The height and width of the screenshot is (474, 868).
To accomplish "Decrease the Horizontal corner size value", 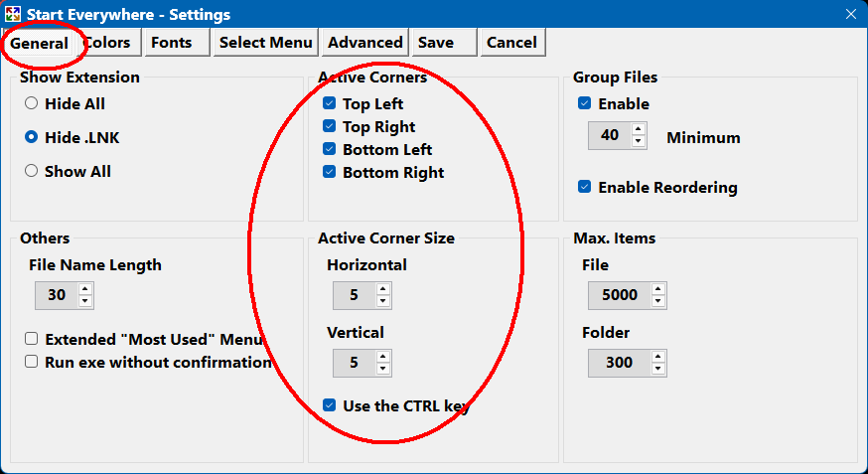I will 383,301.
